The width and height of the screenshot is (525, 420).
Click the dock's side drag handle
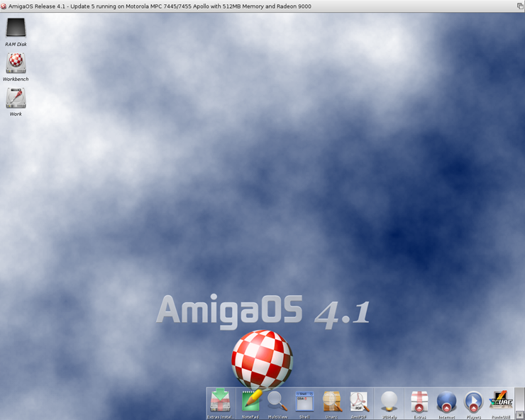pyautogui.click(x=520, y=398)
